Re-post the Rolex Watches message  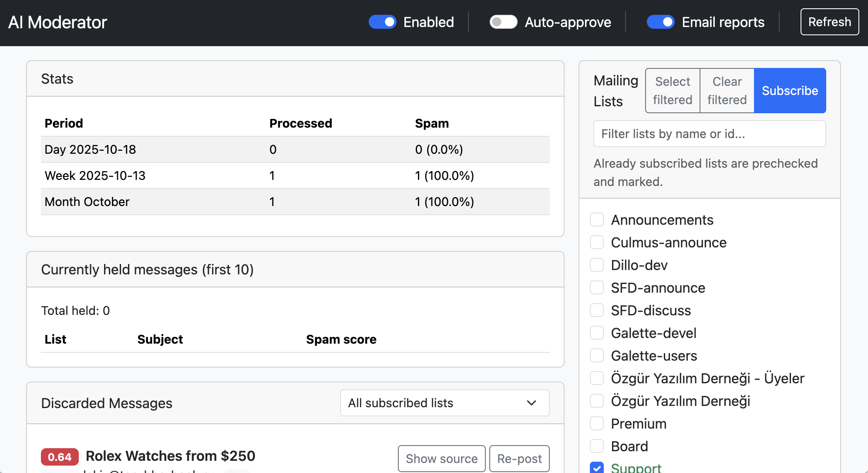click(x=519, y=458)
